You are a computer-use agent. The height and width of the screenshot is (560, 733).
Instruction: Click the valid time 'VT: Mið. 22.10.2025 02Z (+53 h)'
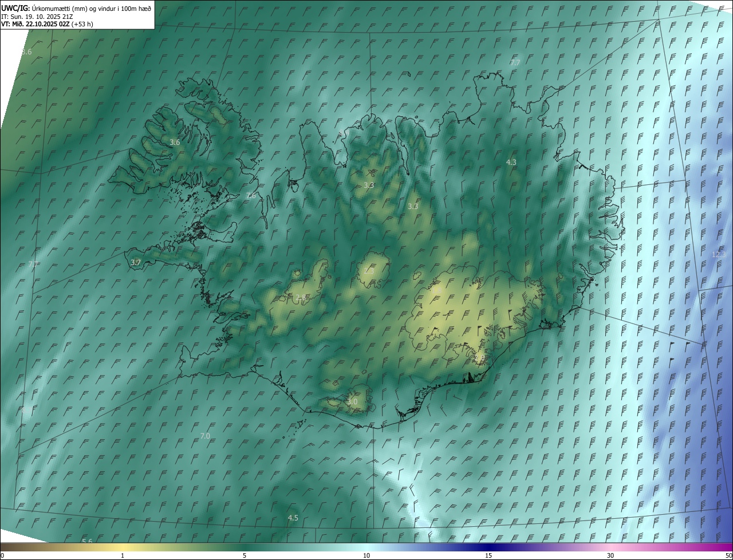click(x=48, y=24)
